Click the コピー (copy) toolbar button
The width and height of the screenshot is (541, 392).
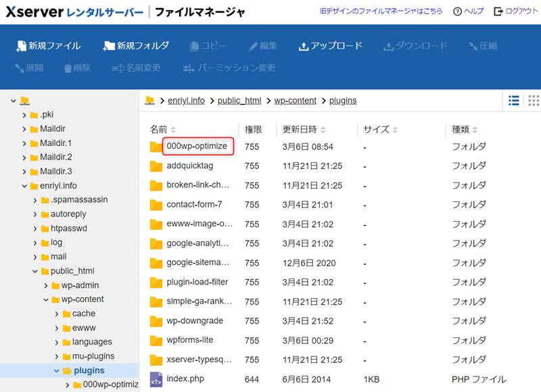[x=208, y=46]
